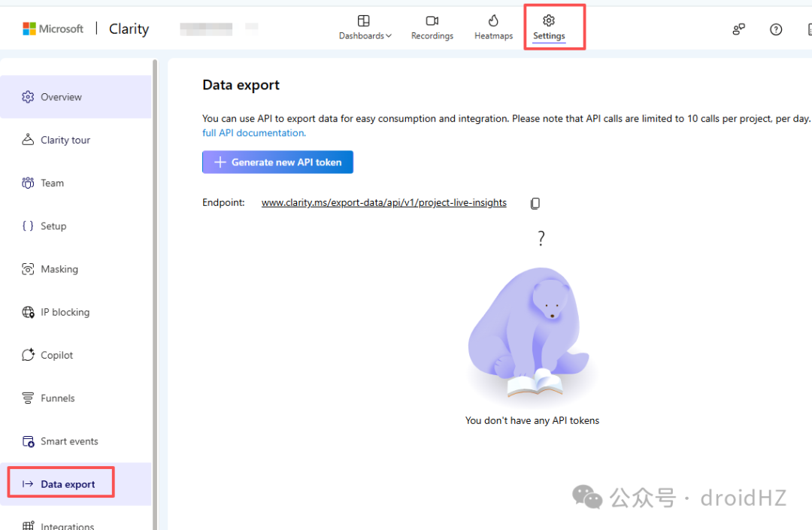Image resolution: width=812 pixels, height=530 pixels.
Task: Click the project-live-insights endpoint URL
Action: pos(383,203)
